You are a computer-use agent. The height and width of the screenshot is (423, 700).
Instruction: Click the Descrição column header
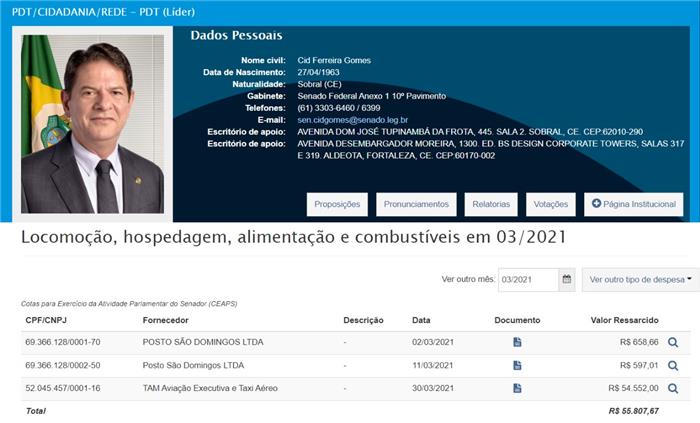[363, 320]
